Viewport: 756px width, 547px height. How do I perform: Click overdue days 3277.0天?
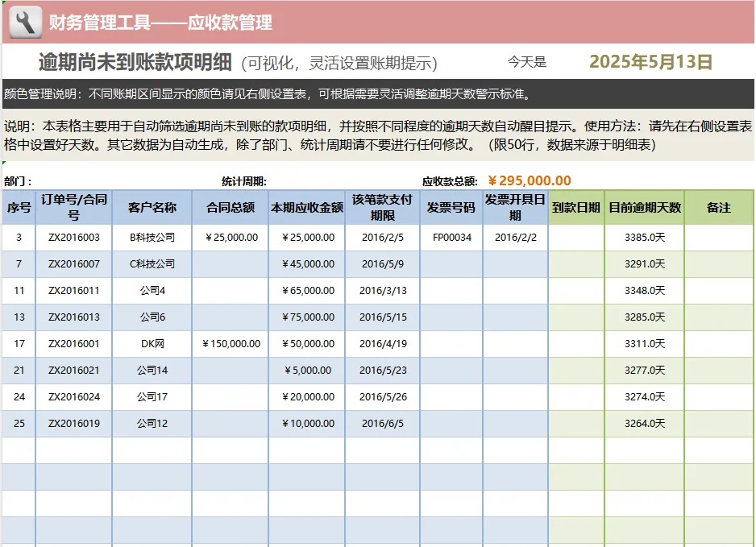point(645,370)
